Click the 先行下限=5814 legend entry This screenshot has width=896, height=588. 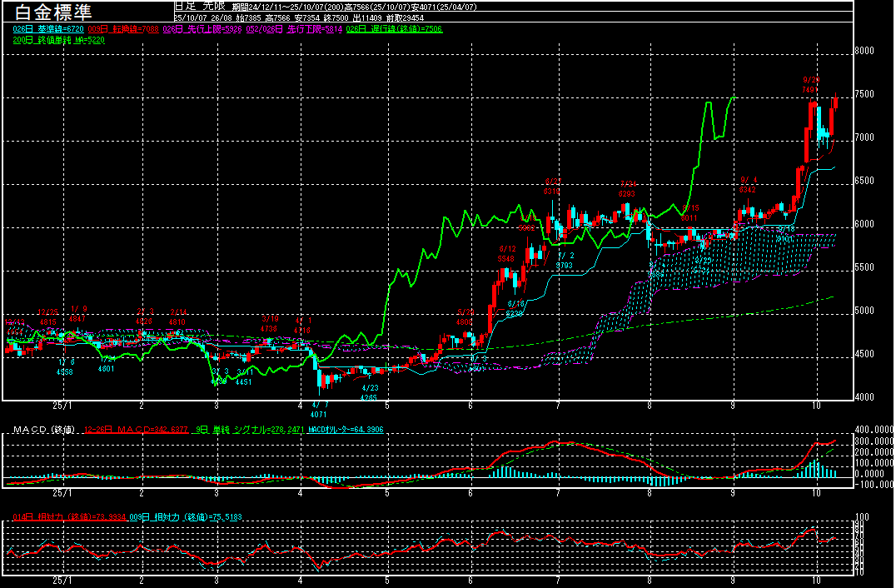coord(302,29)
